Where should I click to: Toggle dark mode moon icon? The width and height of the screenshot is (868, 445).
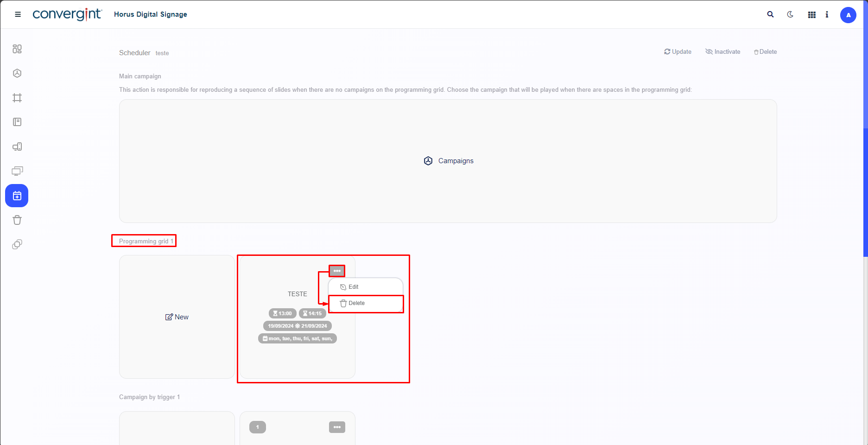[x=790, y=14]
